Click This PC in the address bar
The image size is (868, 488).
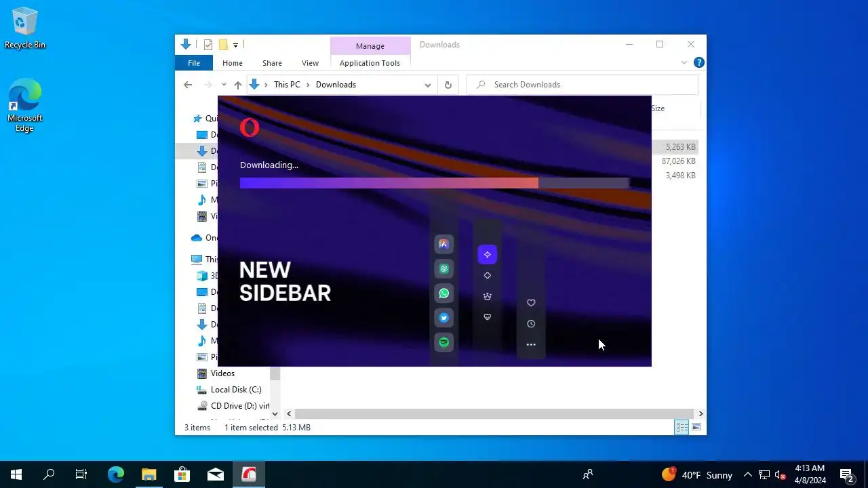tap(287, 85)
